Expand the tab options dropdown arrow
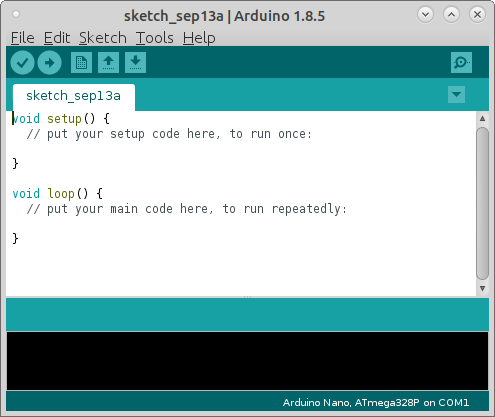495x417 pixels. [456, 94]
